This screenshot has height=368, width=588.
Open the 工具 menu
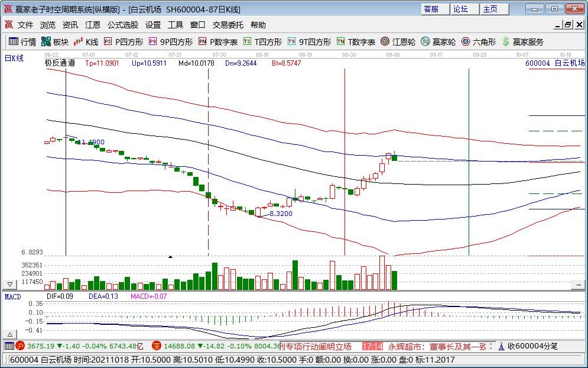pyautogui.click(x=176, y=25)
